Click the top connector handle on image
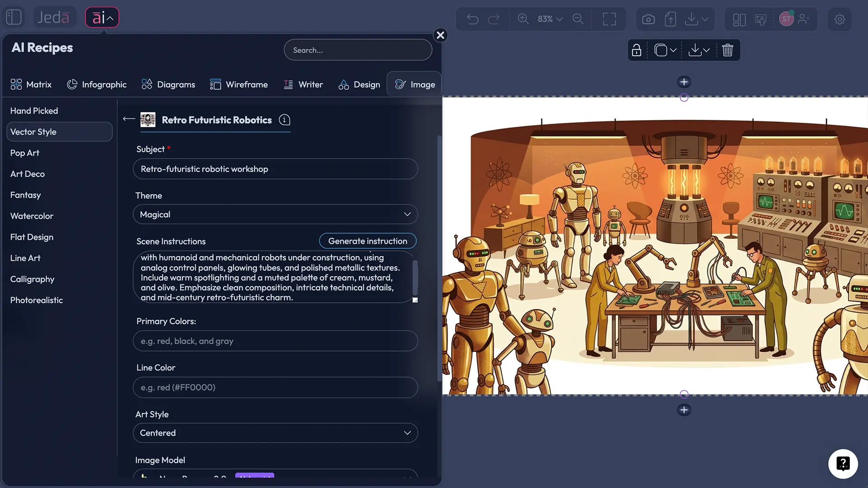 (x=684, y=98)
